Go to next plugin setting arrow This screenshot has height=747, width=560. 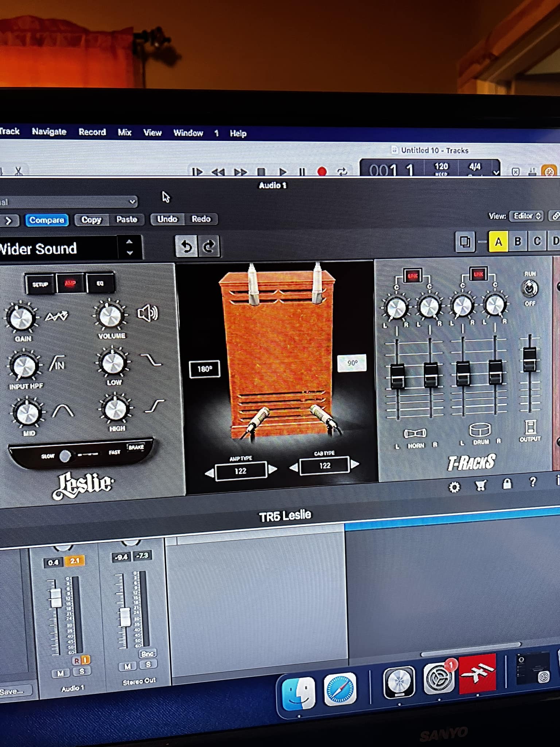click(8, 221)
